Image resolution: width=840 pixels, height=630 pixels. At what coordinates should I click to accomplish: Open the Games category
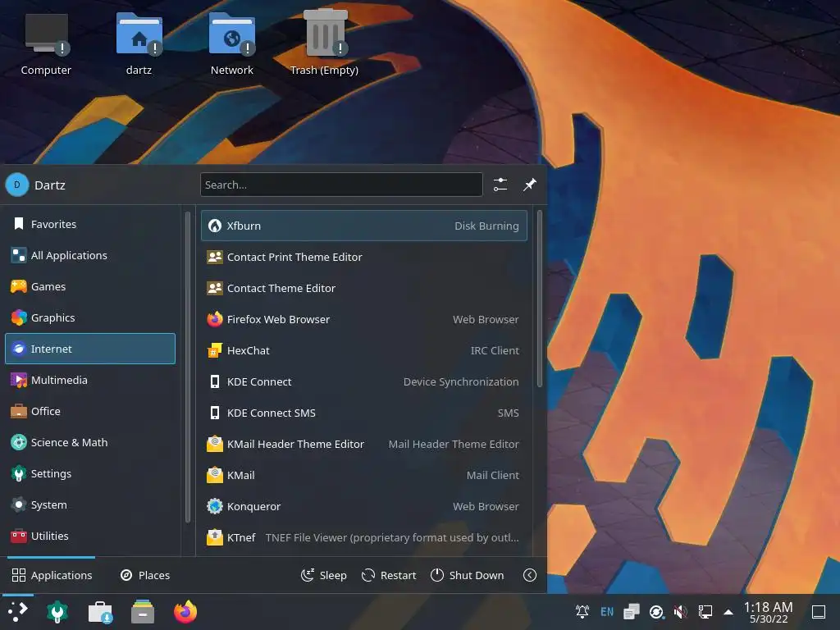[90, 286]
